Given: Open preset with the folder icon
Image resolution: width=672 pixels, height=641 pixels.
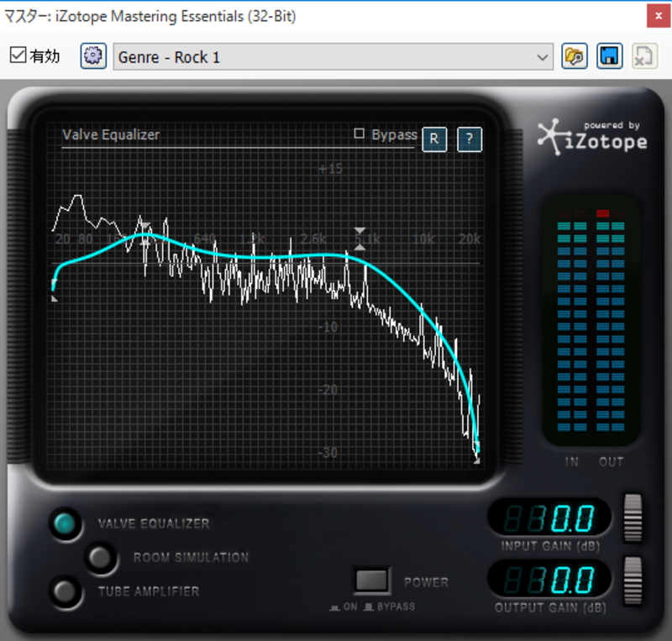Looking at the screenshot, I should [575, 56].
